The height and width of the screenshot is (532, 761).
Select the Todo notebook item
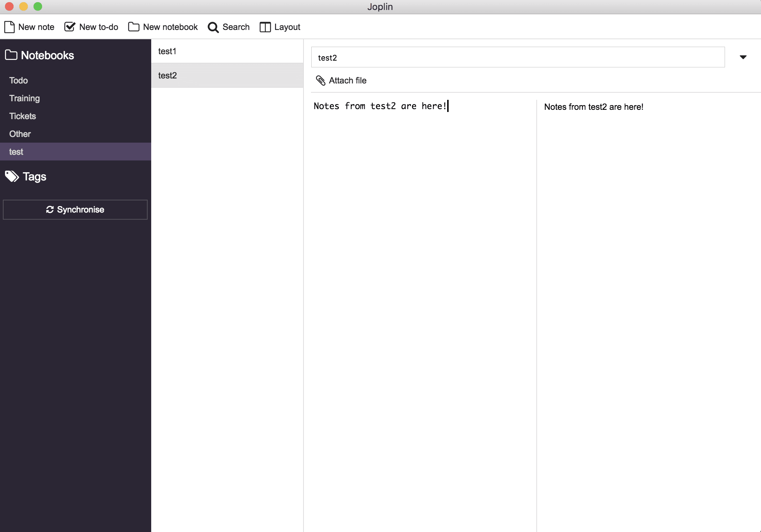click(x=18, y=80)
